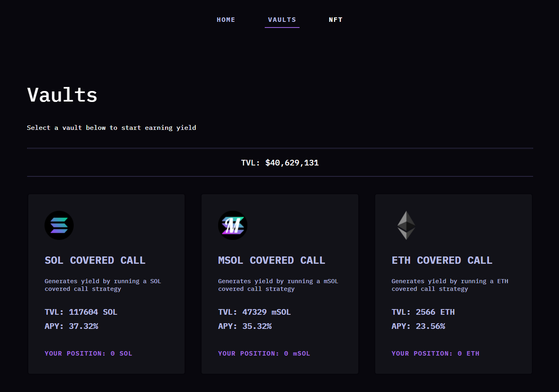
Task: Click Your Position 0 mSOL text
Action: [x=264, y=354]
